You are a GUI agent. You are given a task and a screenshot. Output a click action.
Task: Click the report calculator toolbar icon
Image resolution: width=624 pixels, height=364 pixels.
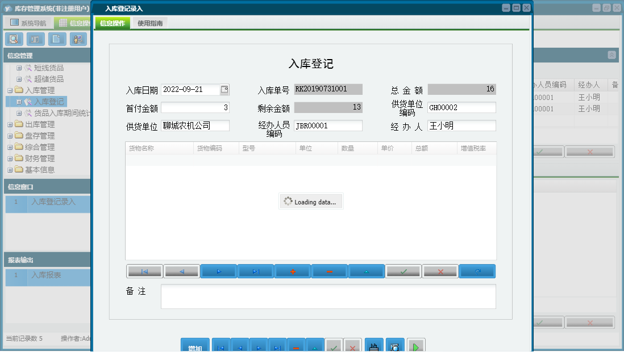35,39
